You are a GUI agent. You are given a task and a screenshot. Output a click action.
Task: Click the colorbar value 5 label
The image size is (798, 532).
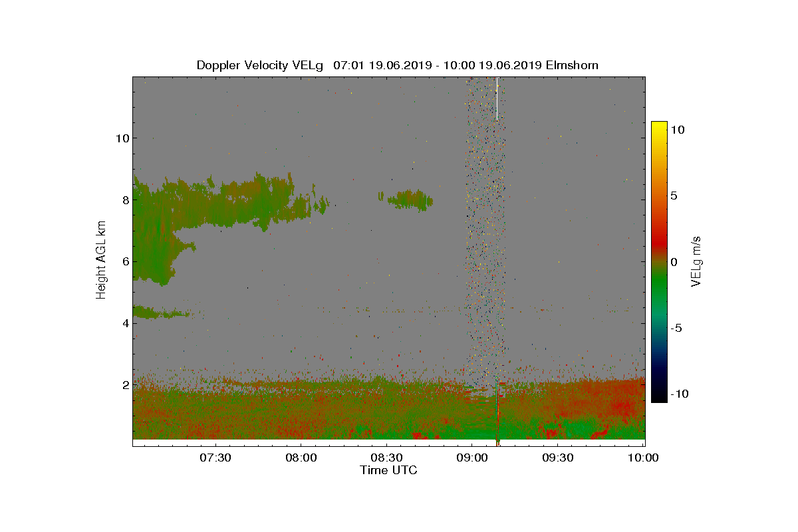coord(674,196)
